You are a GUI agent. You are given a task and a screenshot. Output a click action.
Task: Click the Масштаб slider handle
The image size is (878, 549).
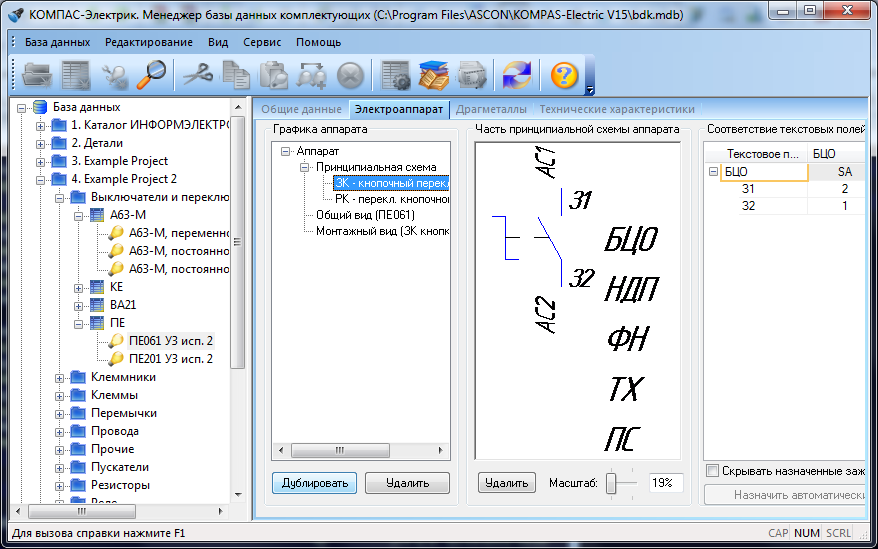611,483
